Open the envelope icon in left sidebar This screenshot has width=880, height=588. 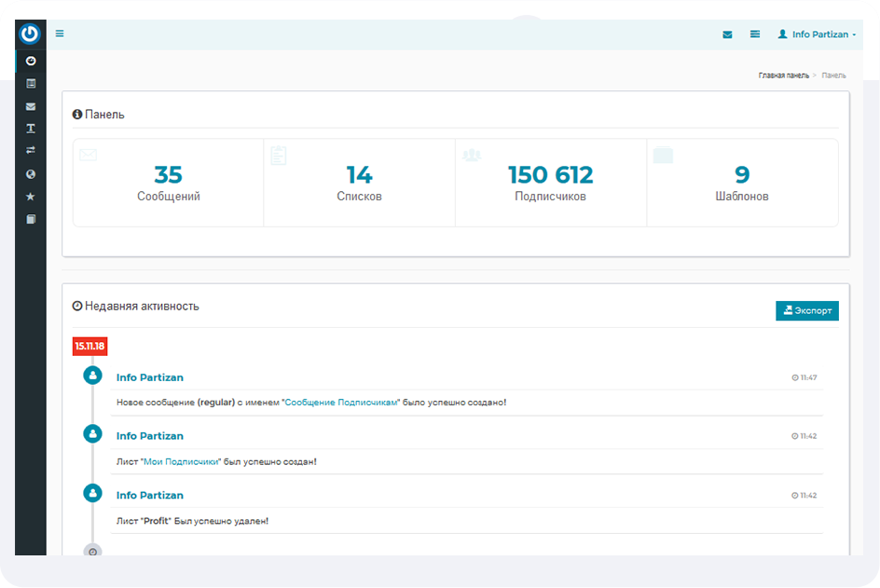point(31,106)
